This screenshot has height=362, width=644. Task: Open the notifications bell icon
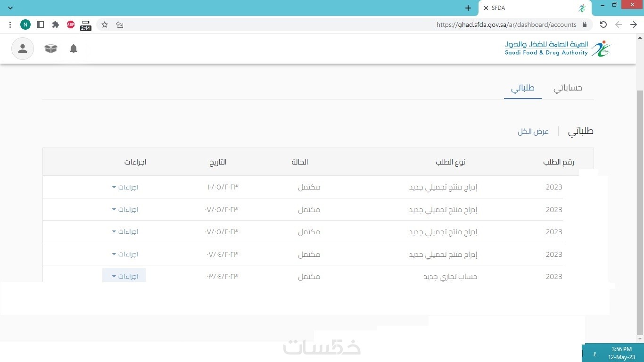click(x=74, y=49)
